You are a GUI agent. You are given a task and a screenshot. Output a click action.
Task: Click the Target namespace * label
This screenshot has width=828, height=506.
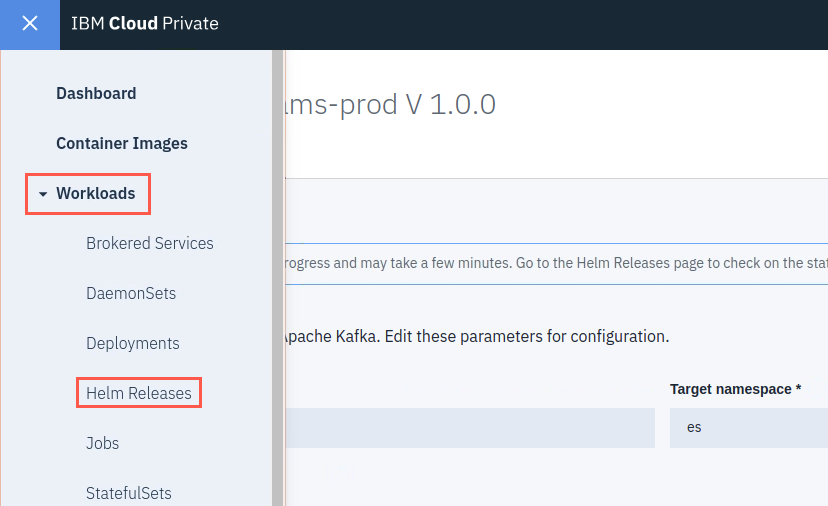736,389
